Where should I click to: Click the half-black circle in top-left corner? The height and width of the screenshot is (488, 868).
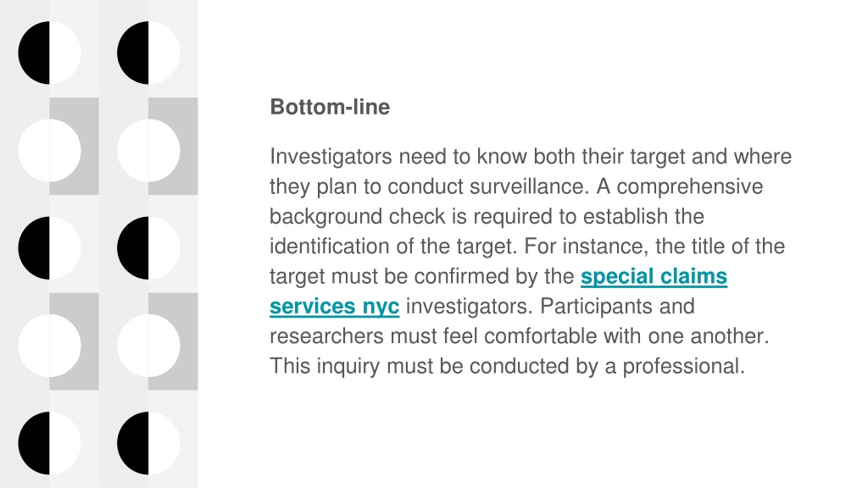49,53
